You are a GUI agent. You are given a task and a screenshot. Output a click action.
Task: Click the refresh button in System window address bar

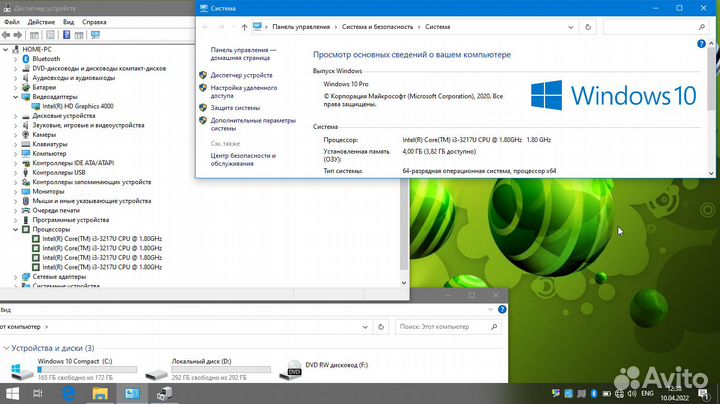588,27
